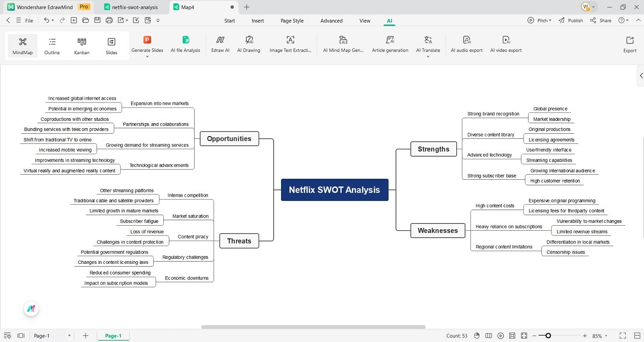This screenshot has height=342, width=644.
Task: Open the Start ribbon tab
Action: click(x=230, y=21)
